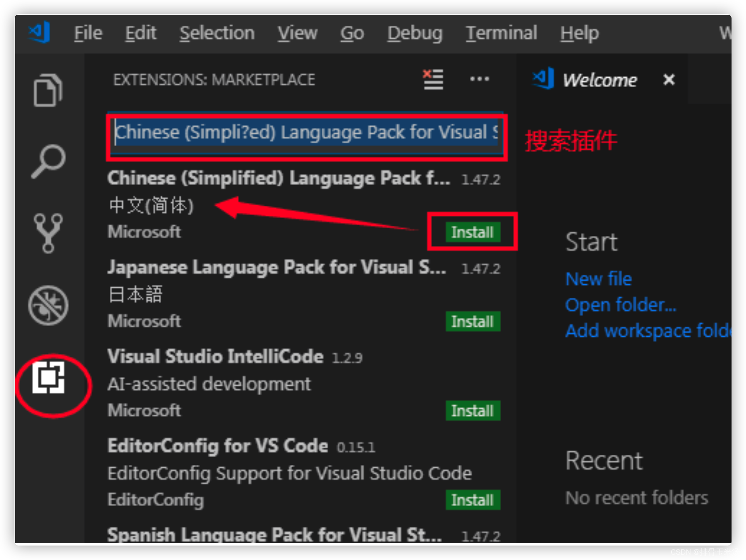Select EditorConfig for VS Code title
Viewport: 746px width, 560px height.
[x=218, y=446]
